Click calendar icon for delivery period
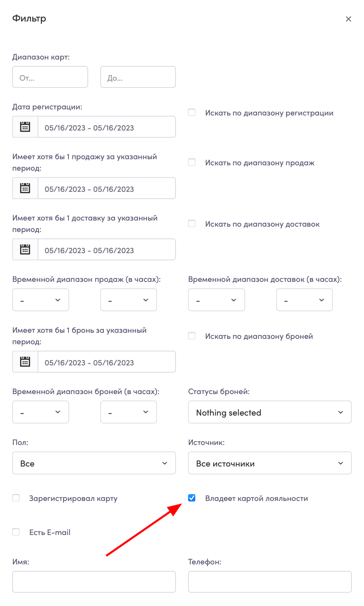Viewport: 364px width, 606px height. [x=25, y=250]
